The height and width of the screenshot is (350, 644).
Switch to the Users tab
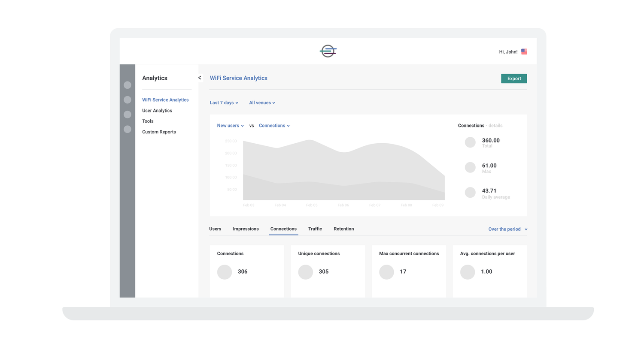[215, 229]
